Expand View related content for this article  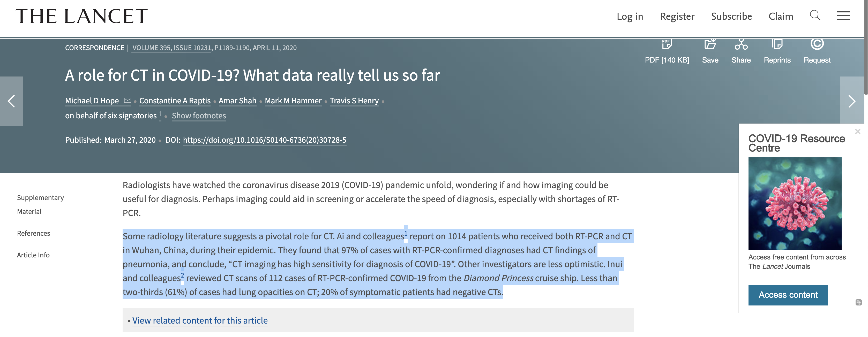coord(200,320)
